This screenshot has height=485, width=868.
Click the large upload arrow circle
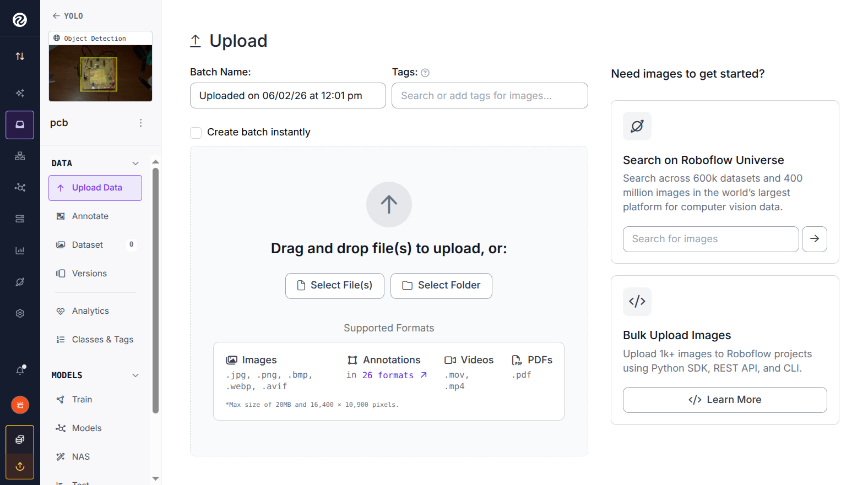tap(389, 204)
